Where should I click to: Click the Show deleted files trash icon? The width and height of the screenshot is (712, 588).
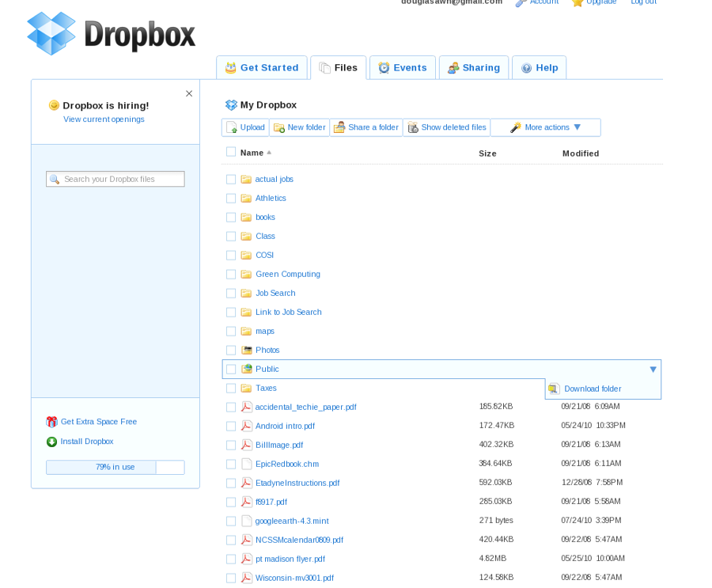[x=413, y=127]
